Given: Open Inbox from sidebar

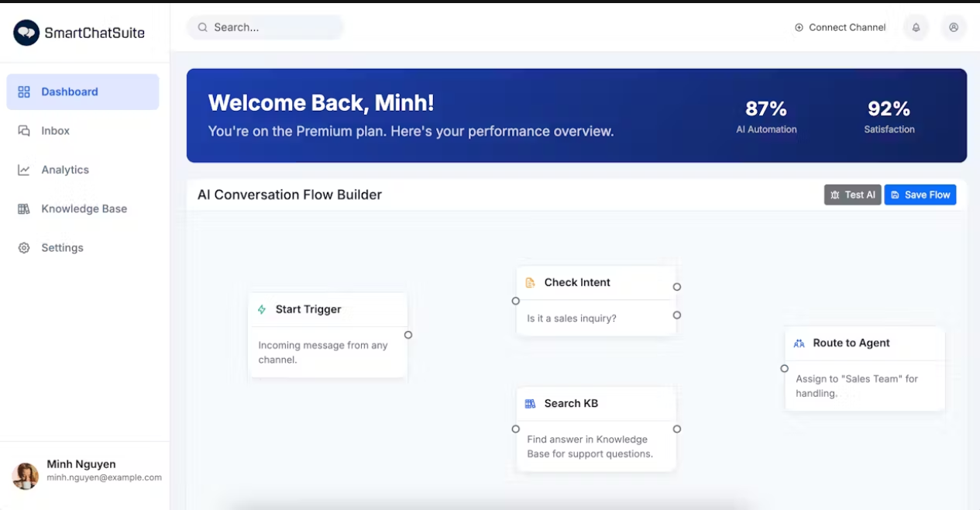Looking at the screenshot, I should click(83, 131).
